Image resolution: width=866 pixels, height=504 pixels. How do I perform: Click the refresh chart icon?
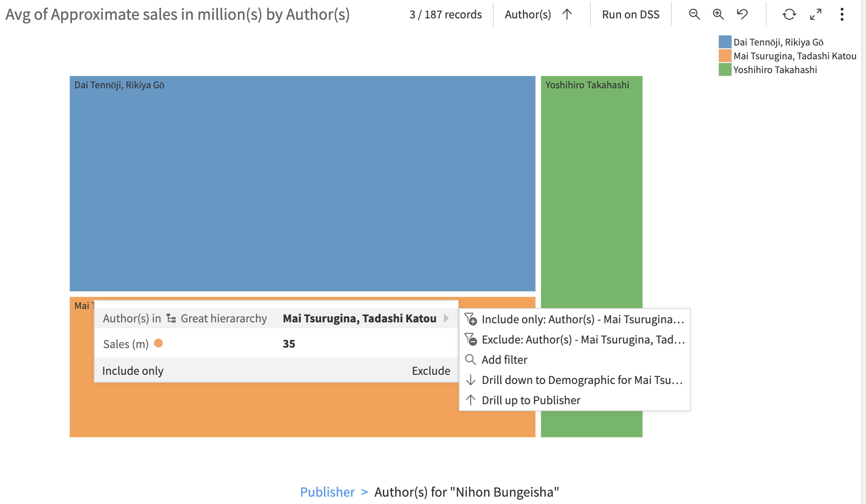coord(790,14)
